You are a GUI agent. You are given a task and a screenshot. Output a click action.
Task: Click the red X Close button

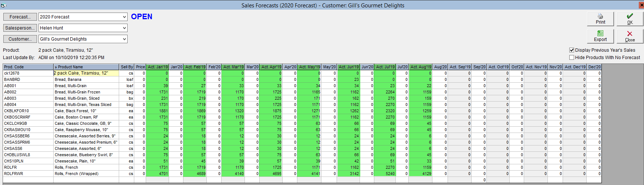coord(630,36)
